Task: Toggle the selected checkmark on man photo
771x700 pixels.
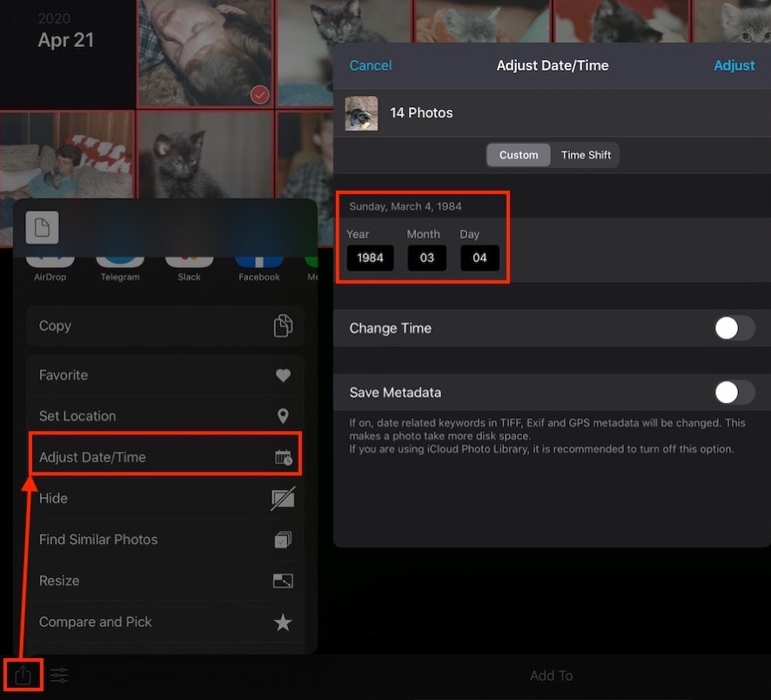Action: pos(259,95)
